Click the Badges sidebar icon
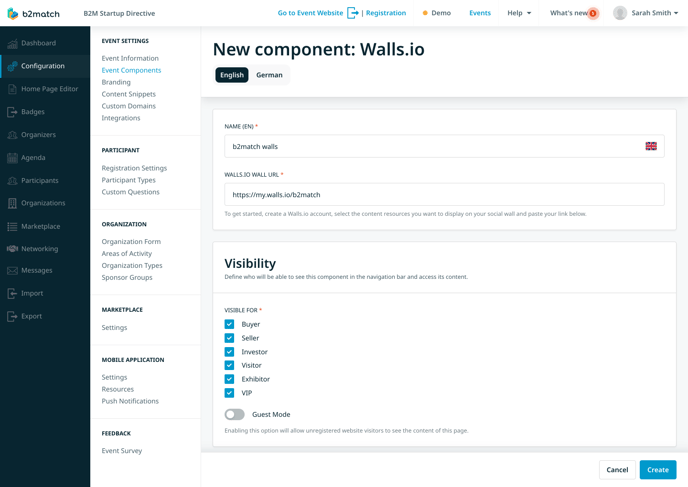Viewport: 688px width, 487px height. click(x=12, y=112)
